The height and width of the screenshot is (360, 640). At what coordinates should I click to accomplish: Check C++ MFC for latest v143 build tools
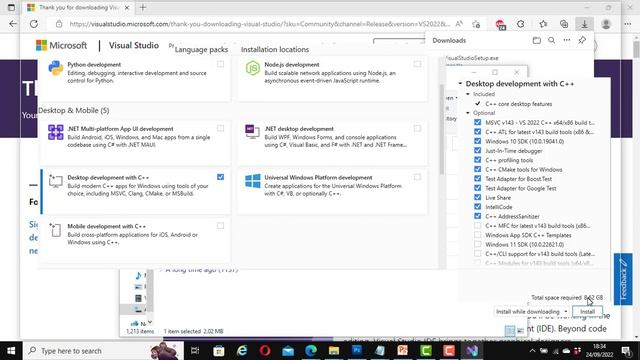point(478,226)
